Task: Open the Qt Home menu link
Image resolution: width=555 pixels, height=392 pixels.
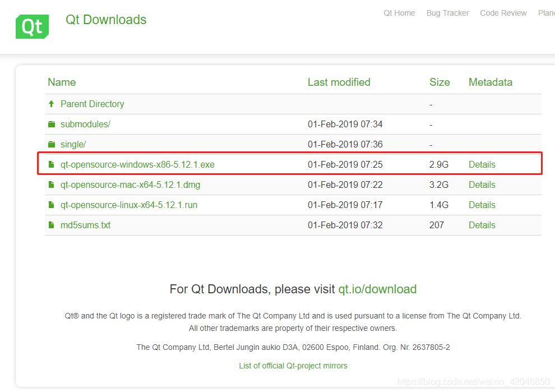Action: [399, 13]
